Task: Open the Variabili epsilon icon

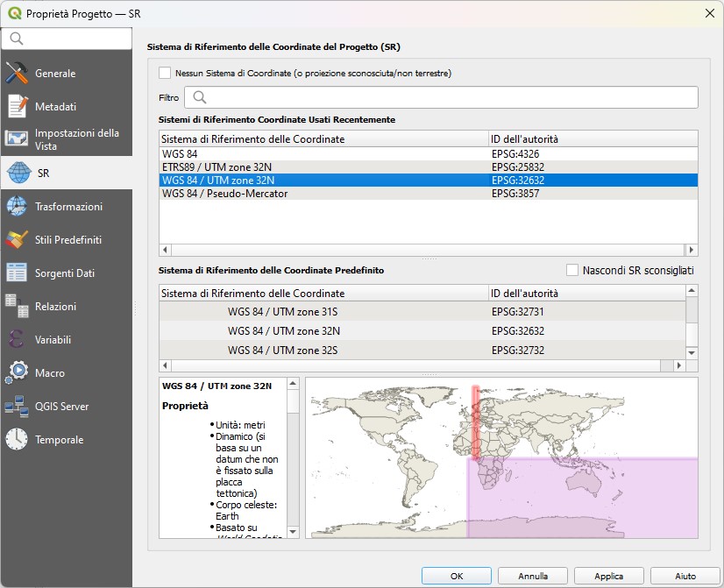Action: pos(18,340)
